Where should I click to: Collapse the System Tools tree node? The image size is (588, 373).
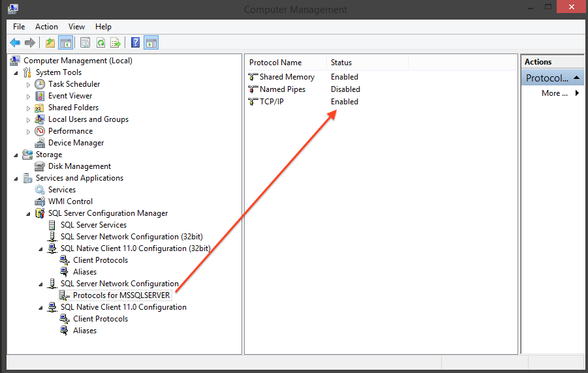point(16,73)
